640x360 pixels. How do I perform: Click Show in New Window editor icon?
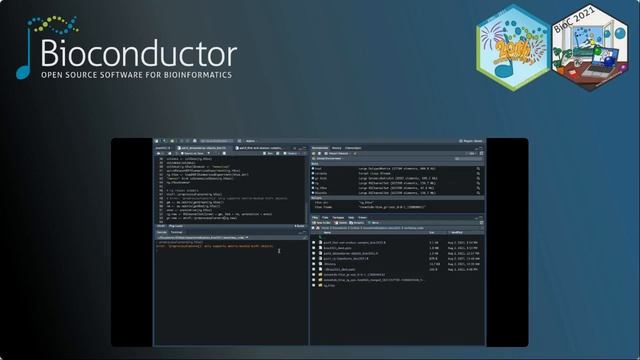point(169,153)
